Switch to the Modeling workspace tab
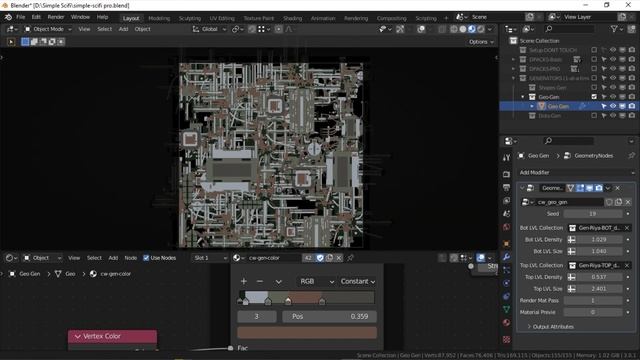Viewport: 640px width, 360px height. click(159, 18)
